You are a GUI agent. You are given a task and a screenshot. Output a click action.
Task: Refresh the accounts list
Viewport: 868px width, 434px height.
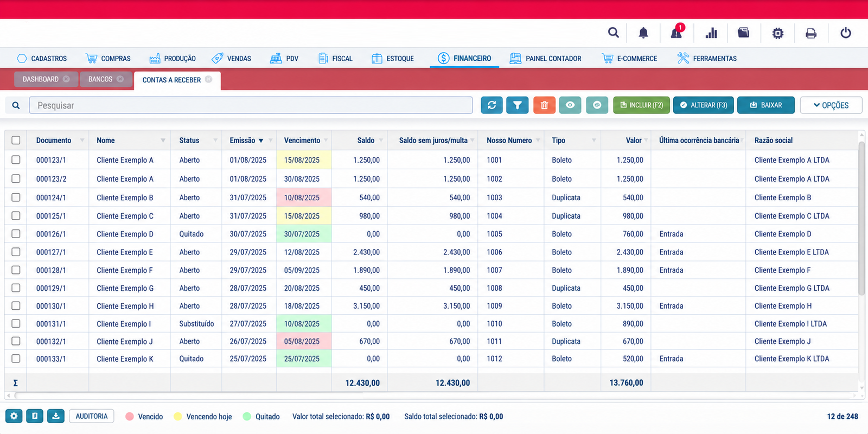492,105
